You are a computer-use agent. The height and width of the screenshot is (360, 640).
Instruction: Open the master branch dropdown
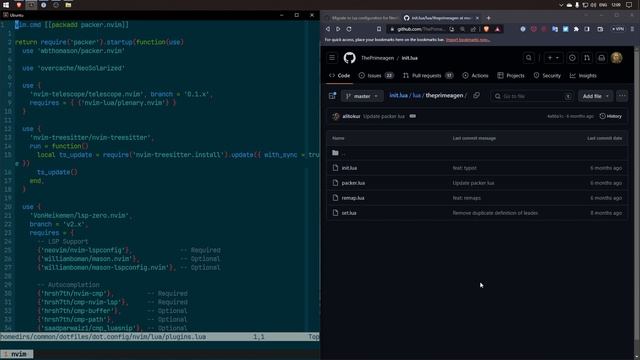pos(362,96)
